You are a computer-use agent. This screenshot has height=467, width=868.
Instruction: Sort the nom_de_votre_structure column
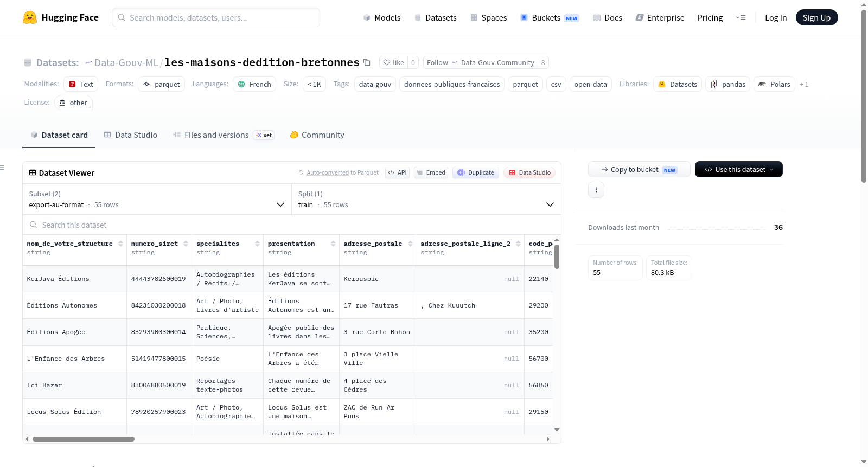click(x=120, y=244)
